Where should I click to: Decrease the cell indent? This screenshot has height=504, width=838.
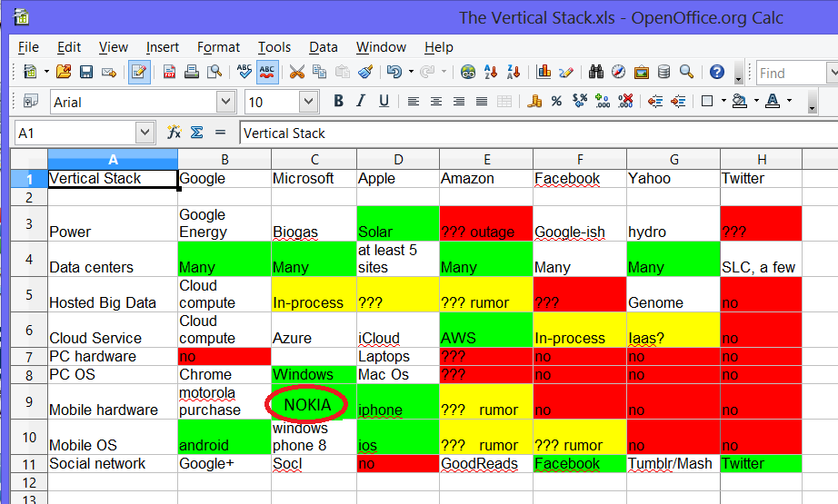pyautogui.click(x=655, y=101)
